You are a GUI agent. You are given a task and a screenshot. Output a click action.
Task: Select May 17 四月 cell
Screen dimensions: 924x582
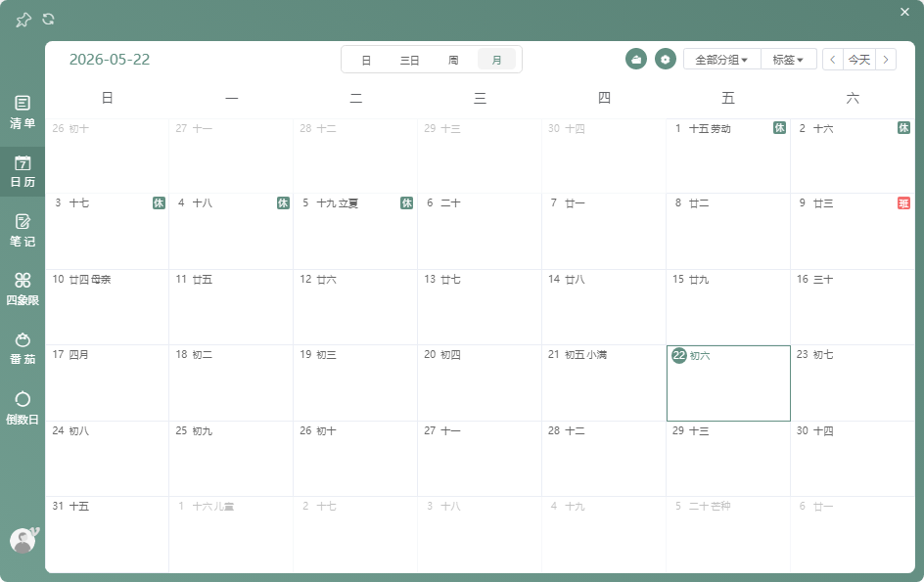coord(108,382)
